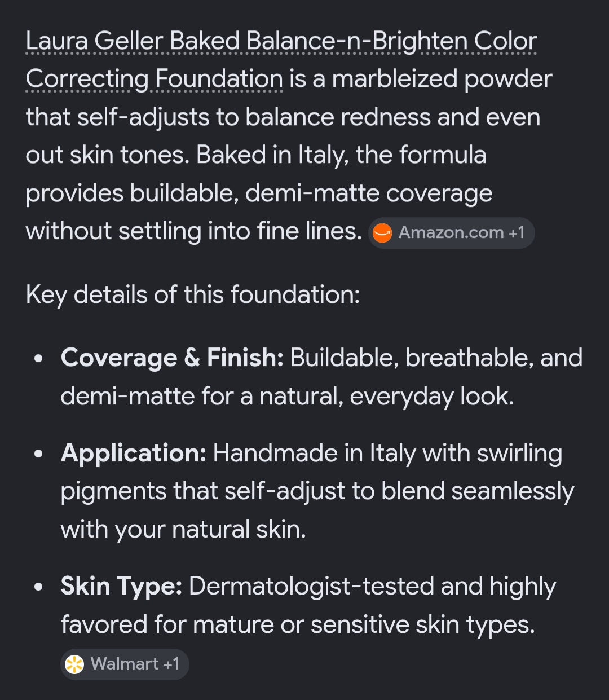This screenshot has height=700, width=609.
Task: Click the 'Coverage & Finish:' bold label
Action: [172, 358]
